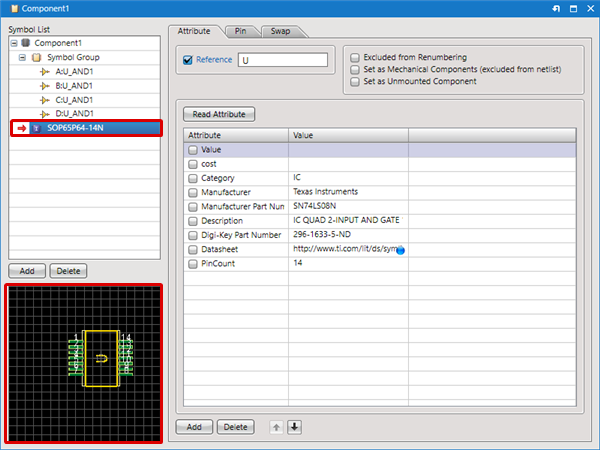Move attribute down with the down arrow
This screenshot has height=450, width=600.
coord(294,427)
